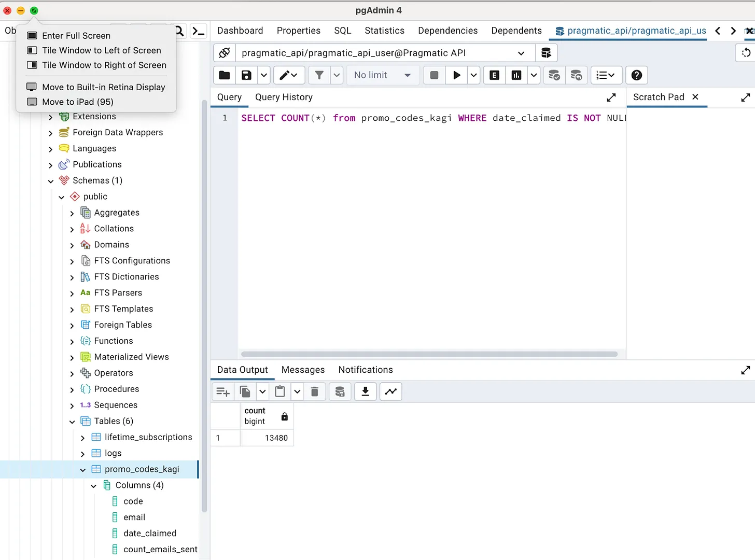Open the No limit rows dropdown
The width and height of the screenshot is (755, 560).
coord(382,75)
